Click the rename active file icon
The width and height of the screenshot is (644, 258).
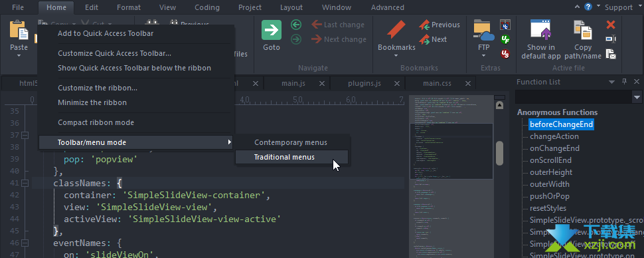tap(611, 39)
